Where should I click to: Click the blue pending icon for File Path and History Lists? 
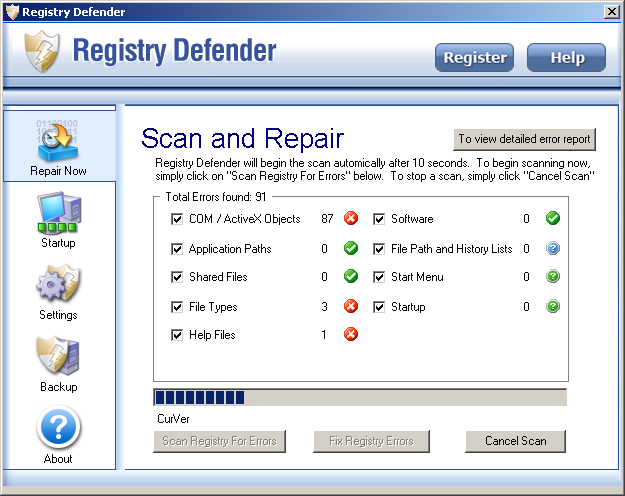pyautogui.click(x=553, y=248)
